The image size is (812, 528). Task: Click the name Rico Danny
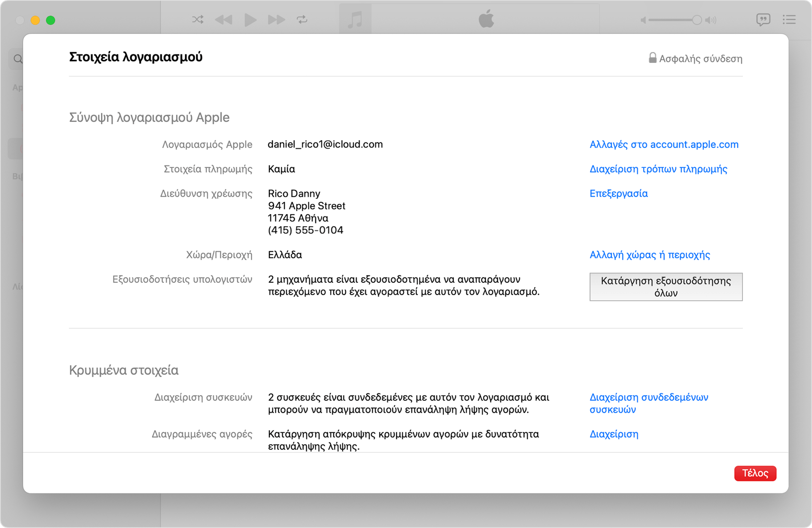(x=294, y=194)
